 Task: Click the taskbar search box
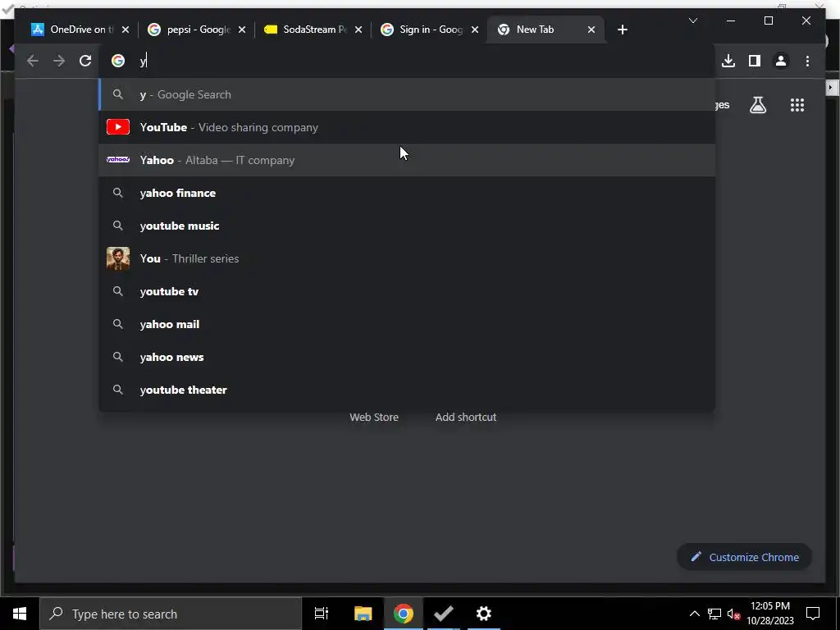click(x=171, y=614)
